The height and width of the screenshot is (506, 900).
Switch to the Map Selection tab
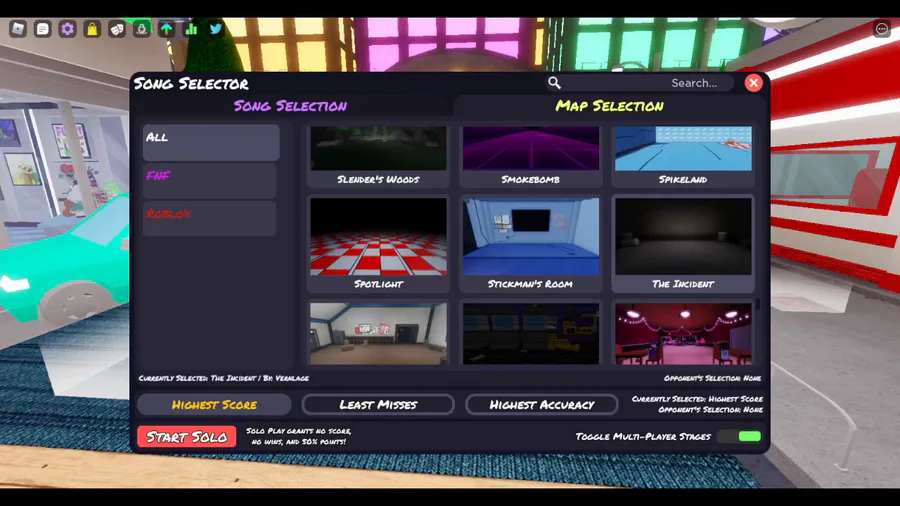[x=610, y=106]
